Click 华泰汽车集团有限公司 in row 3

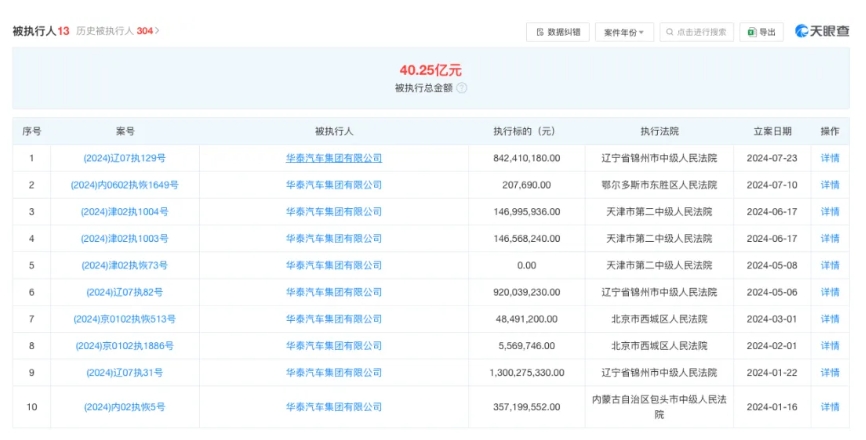coord(334,211)
